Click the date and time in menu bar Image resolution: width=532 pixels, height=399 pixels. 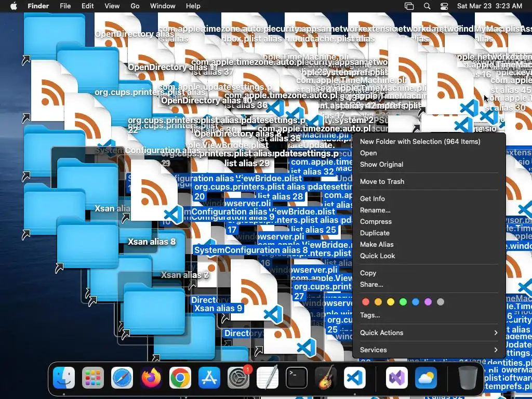[x=489, y=6]
